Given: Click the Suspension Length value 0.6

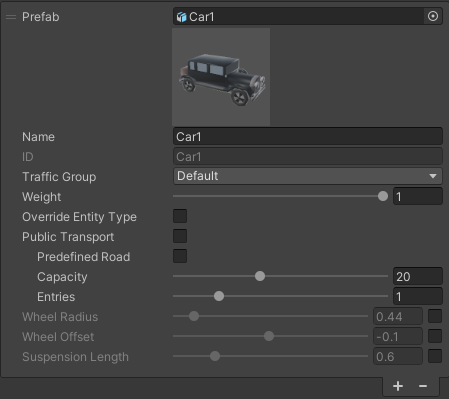Looking at the screenshot, I should (x=398, y=356).
